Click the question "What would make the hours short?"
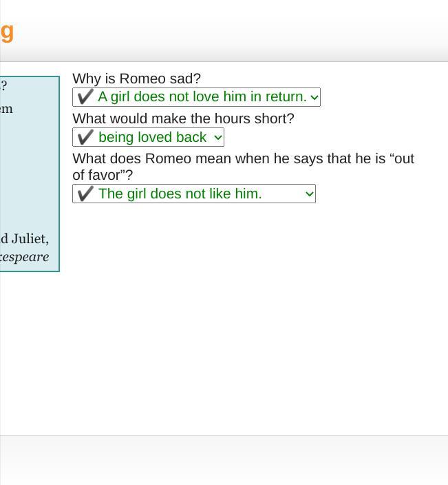448x485 pixels. (183, 118)
